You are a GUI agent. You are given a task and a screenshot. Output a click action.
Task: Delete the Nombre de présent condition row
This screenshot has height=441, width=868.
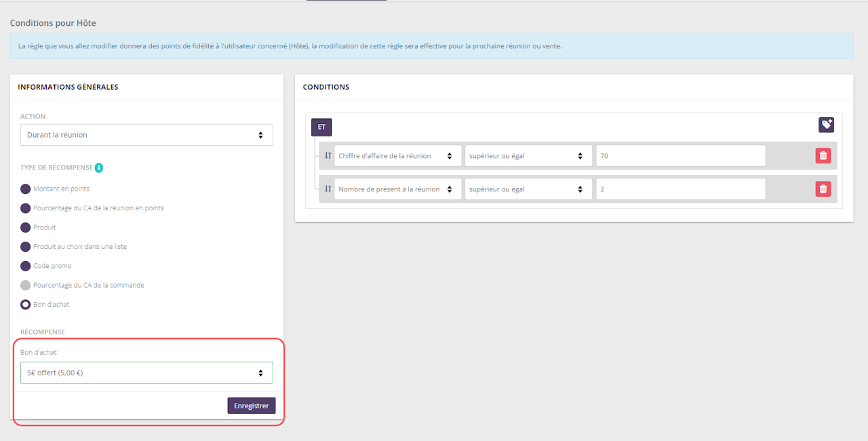tap(823, 189)
